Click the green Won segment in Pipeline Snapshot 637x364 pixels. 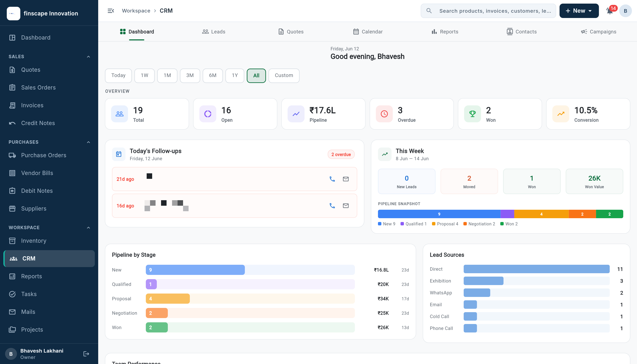pyautogui.click(x=609, y=214)
